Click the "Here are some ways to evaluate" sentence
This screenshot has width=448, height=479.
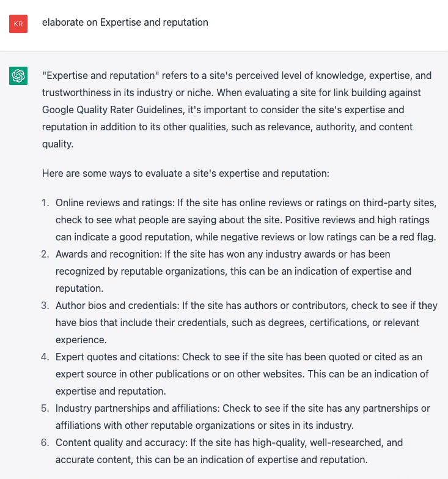tap(186, 173)
